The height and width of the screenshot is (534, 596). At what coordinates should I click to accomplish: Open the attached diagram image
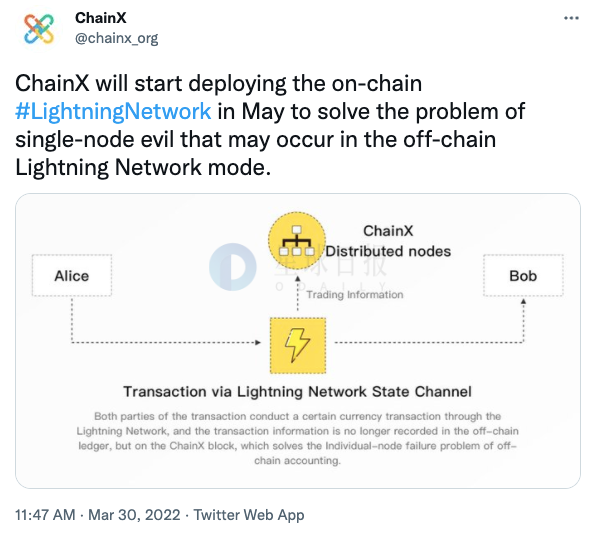(x=298, y=341)
